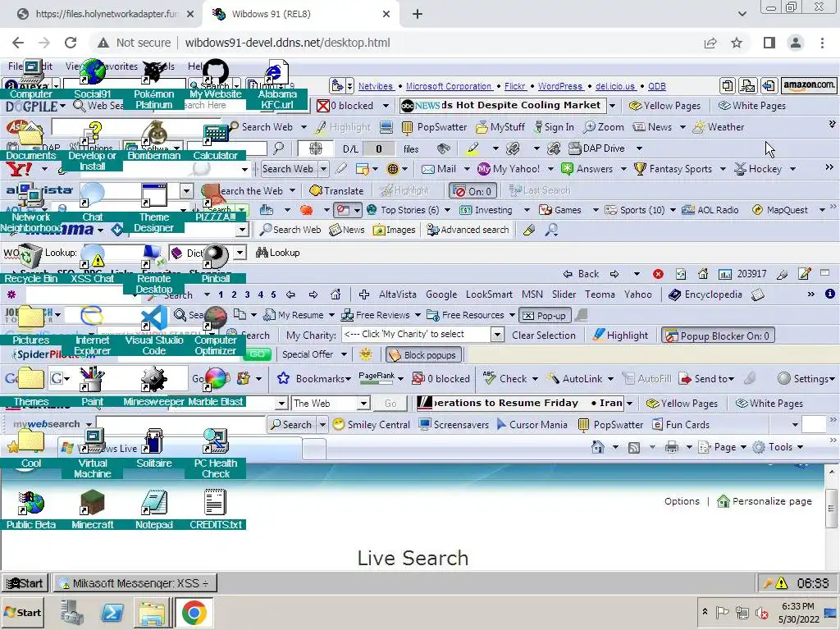Click the mywebsearch search input field
This screenshot has height=630, width=840.
click(180, 424)
